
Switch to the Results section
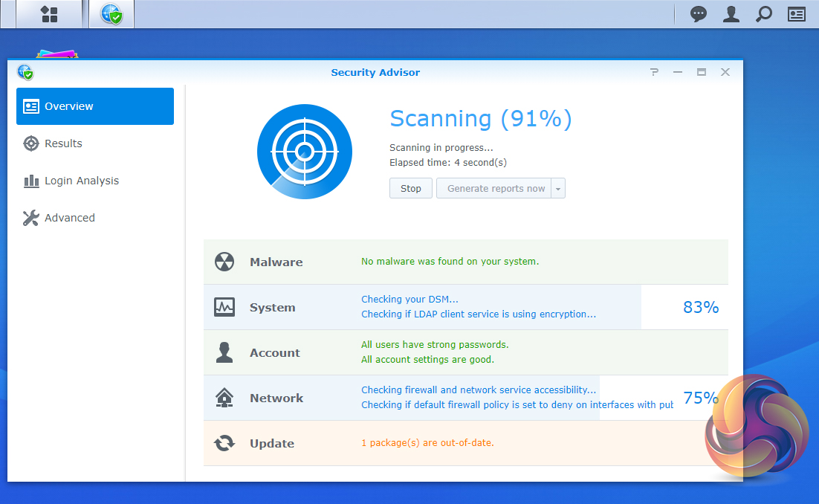coord(63,143)
